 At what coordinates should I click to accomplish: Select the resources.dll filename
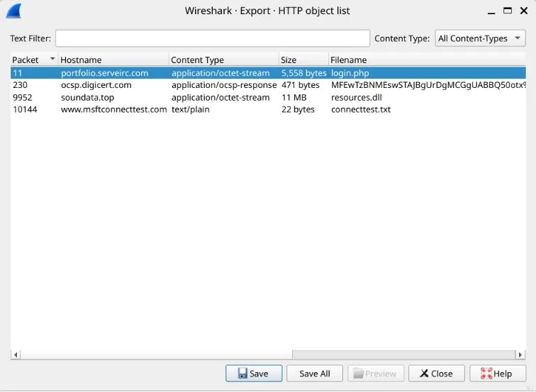click(x=357, y=97)
